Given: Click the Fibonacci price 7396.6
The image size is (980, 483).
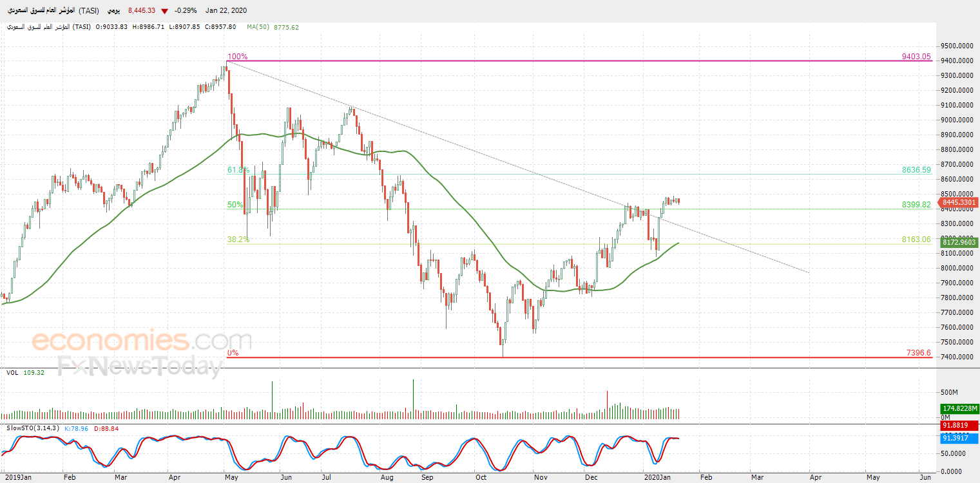Looking at the screenshot, I should (919, 353).
